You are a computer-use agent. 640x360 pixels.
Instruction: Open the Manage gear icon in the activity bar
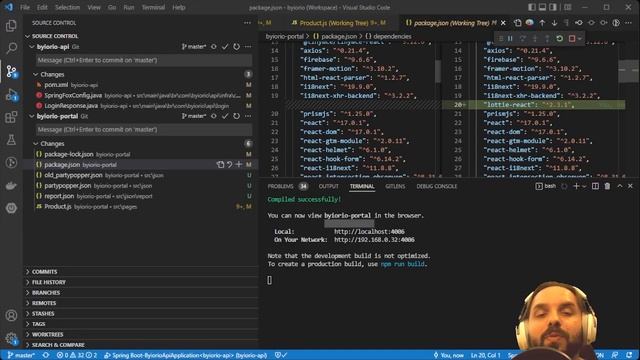click(11, 338)
